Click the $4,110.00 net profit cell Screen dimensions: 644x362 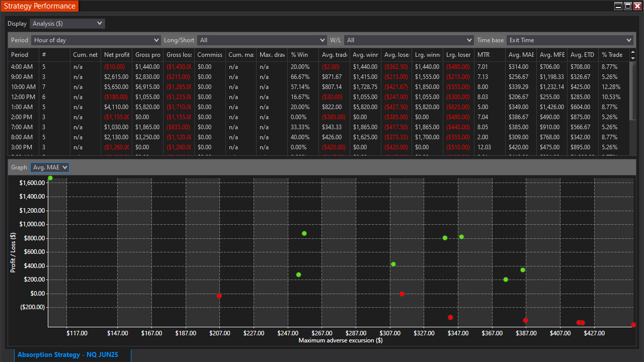pyautogui.click(x=116, y=107)
